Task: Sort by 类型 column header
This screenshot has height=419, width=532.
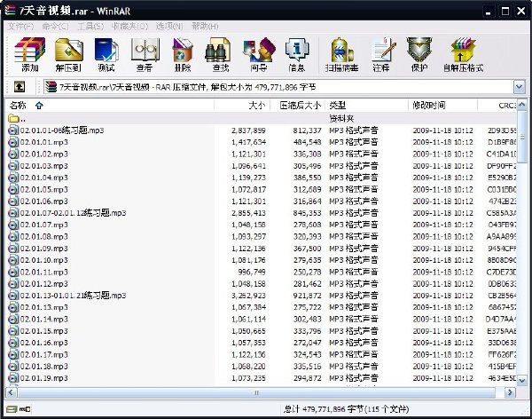Action: [367, 106]
